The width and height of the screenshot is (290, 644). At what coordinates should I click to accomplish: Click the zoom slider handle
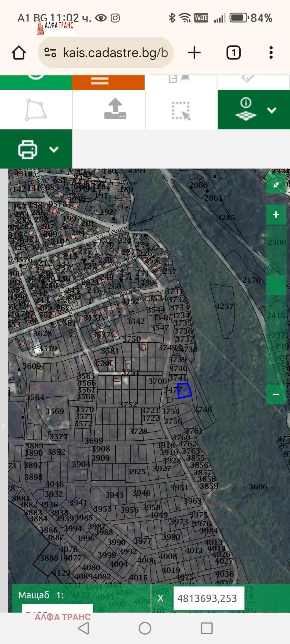click(276, 285)
